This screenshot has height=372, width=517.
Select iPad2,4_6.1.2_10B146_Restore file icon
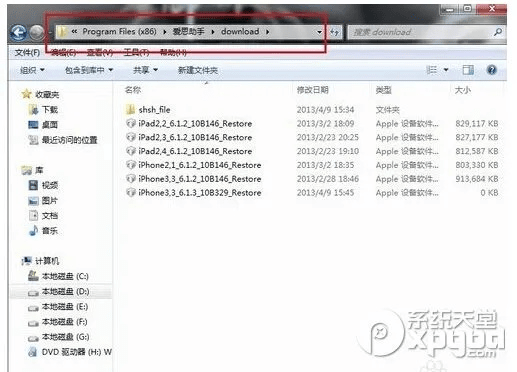(x=131, y=151)
